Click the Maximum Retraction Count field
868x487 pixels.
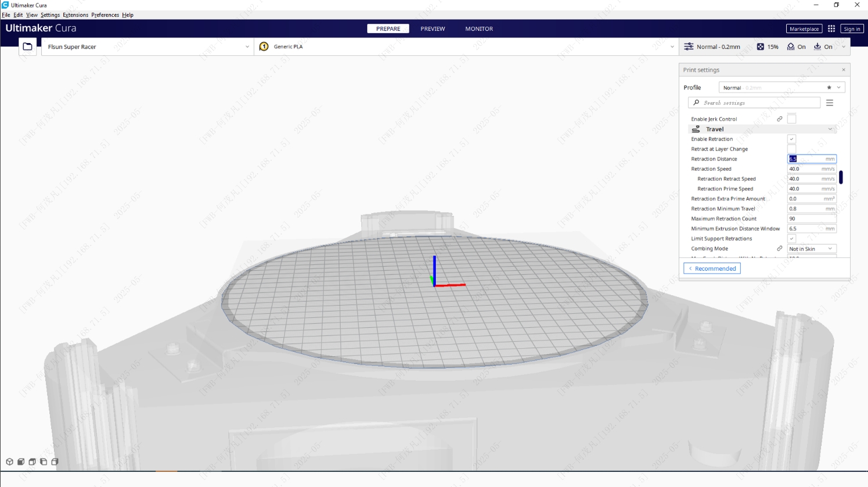812,219
